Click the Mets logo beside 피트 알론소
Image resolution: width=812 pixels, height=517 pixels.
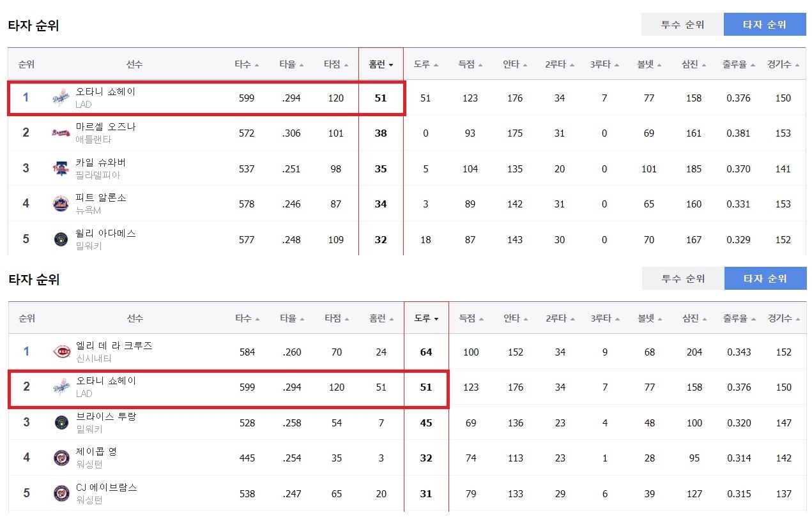tap(60, 204)
